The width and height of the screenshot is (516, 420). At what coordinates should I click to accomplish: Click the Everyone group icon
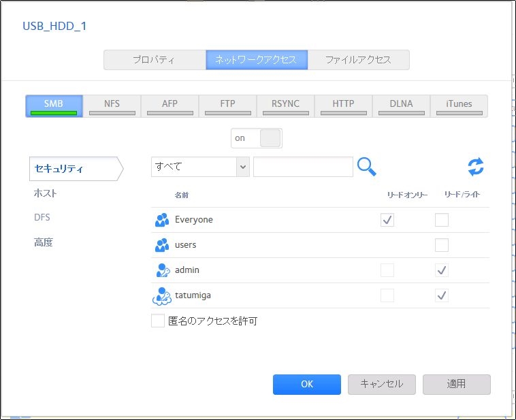point(162,220)
